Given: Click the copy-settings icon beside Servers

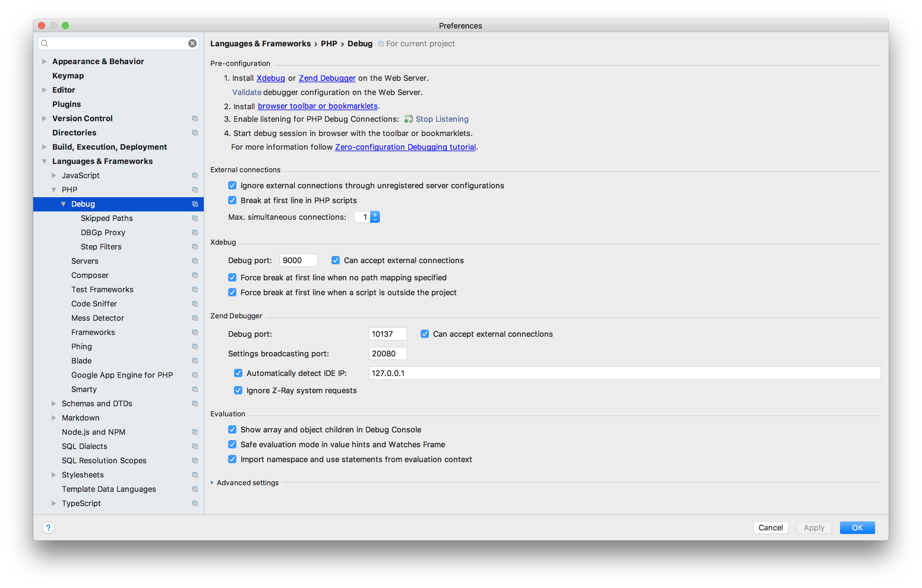Looking at the screenshot, I should point(195,261).
